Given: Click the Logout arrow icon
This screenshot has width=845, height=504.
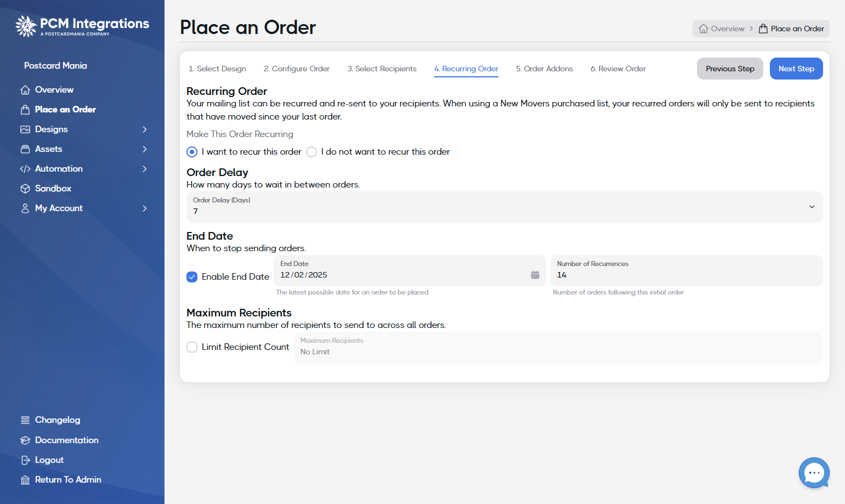Looking at the screenshot, I should [25, 460].
